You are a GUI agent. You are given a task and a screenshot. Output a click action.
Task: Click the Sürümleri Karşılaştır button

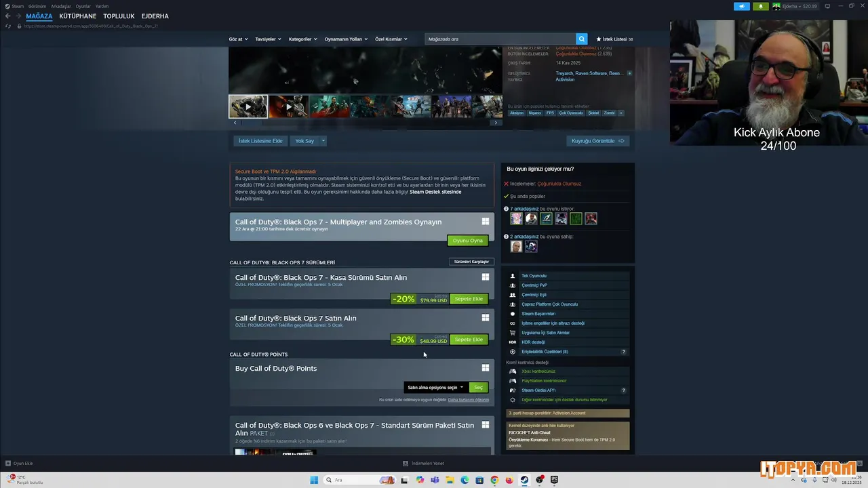click(471, 262)
